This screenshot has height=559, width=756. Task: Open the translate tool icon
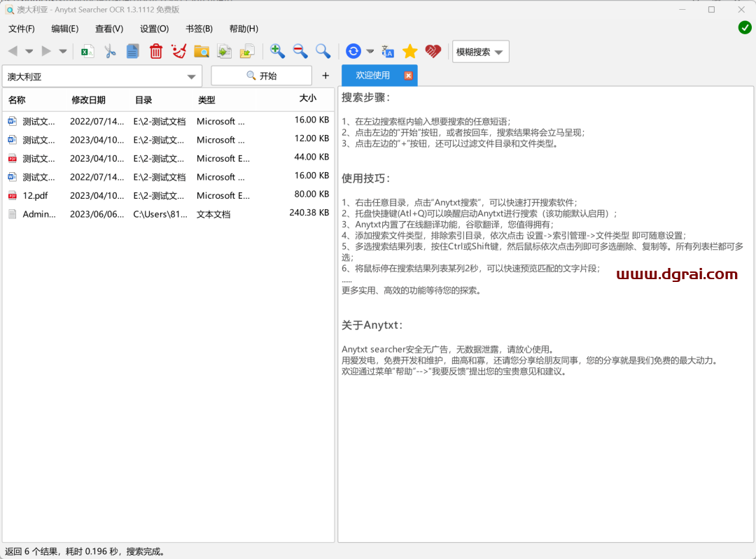point(388,51)
